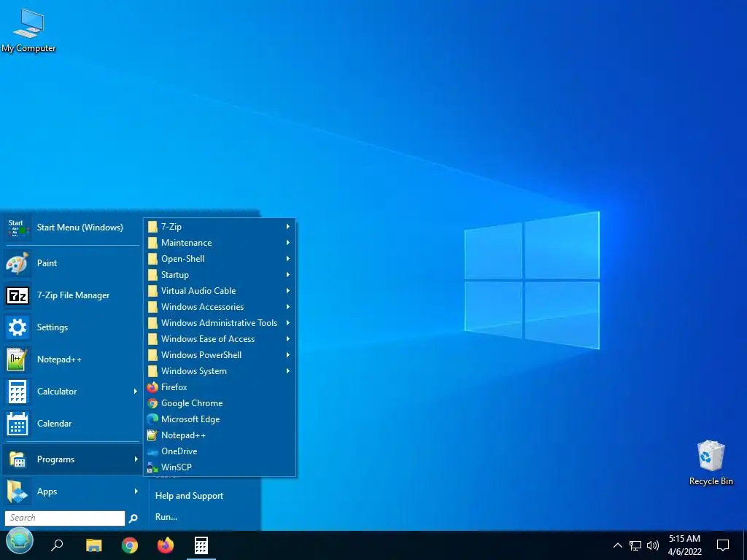Viewport: 747px width, 560px height.
Task: Collapse the Programs submenu arrow
Action: pos(136,459)
